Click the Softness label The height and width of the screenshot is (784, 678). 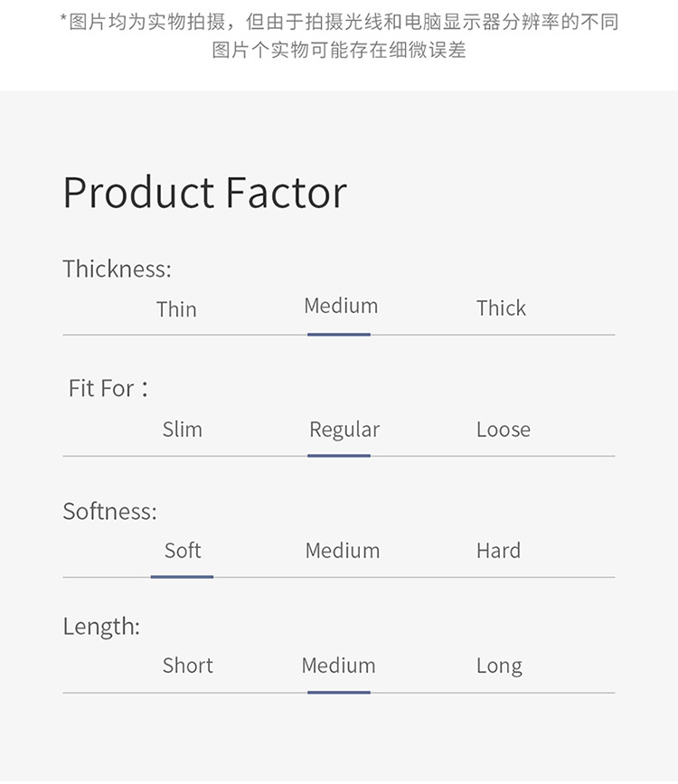pos(109,511)
